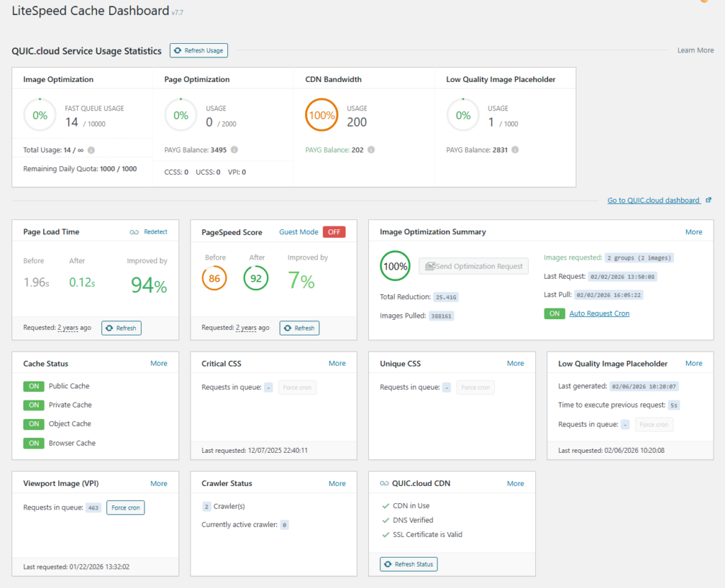This screenshot has height=588, width=725.
Task: Click notification icon at top right corner
Action: point(703,2)
